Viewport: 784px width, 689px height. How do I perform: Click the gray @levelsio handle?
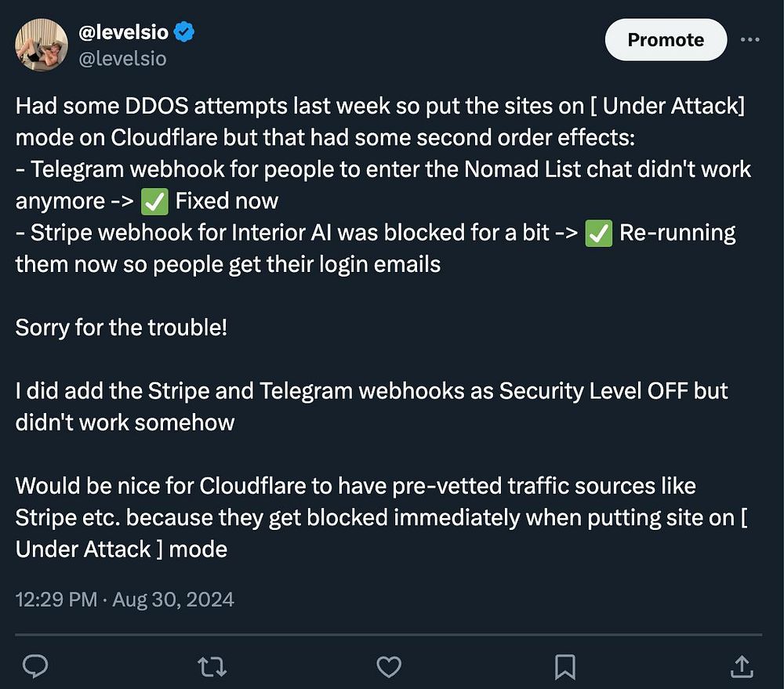[122, 59]
